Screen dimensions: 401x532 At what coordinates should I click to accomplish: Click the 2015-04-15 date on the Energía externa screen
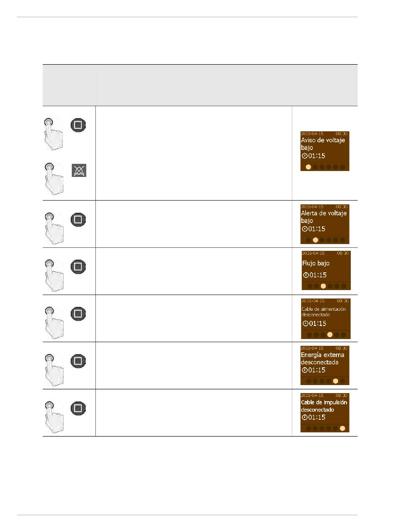tap(313, 348)
